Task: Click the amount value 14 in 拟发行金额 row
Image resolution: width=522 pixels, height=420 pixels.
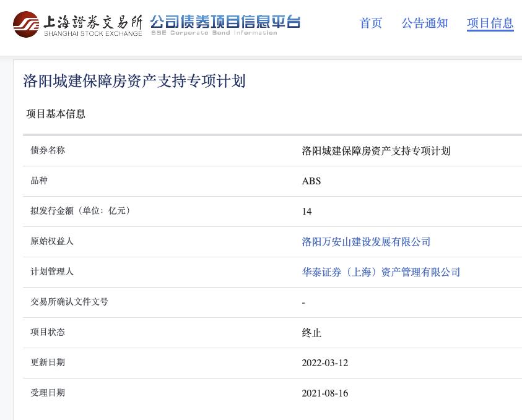Action: point(307,212)
